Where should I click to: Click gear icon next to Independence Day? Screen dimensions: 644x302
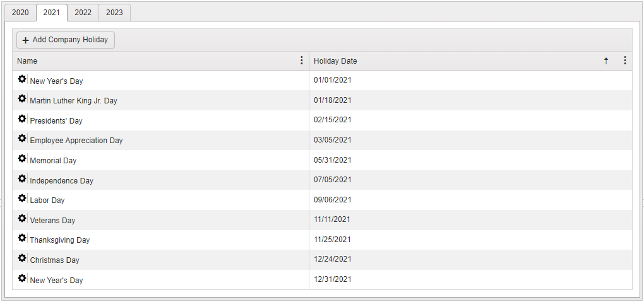coord(21,178)
